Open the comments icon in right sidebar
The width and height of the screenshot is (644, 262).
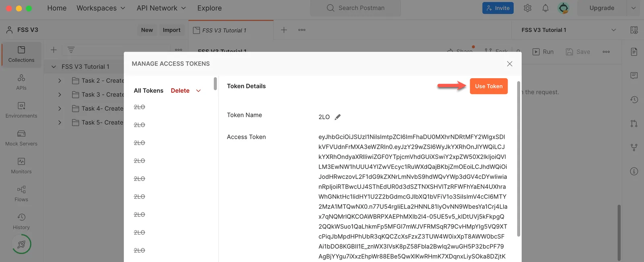(x=634, y=75)
